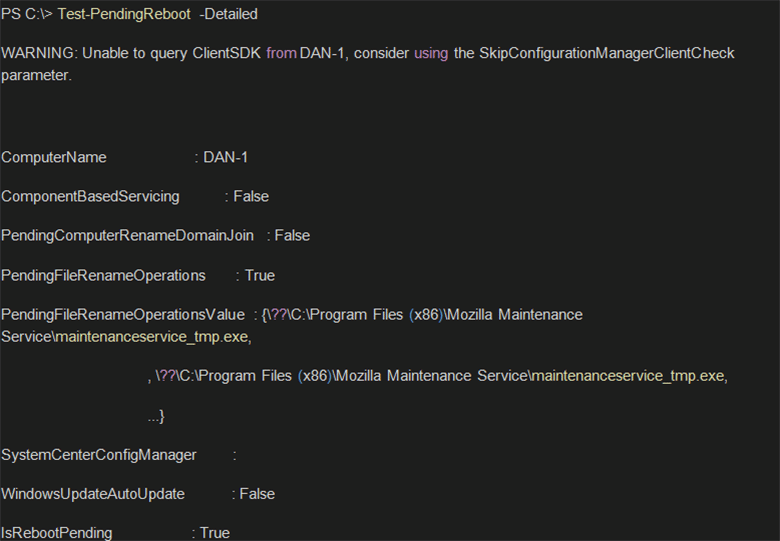Screen dimensions: 780x541
Task: Click the -Detailed parameter in the command
Action: pyautogui.click(x=228, y=14)
